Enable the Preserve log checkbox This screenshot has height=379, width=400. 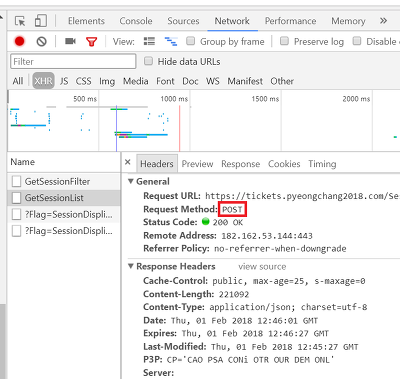click(x=284, y=41)
